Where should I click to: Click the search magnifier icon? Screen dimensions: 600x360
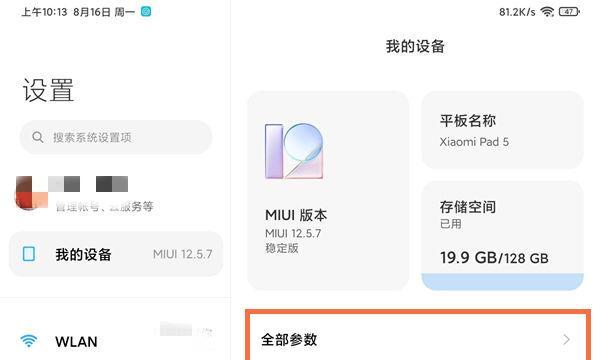pos(38,137)
